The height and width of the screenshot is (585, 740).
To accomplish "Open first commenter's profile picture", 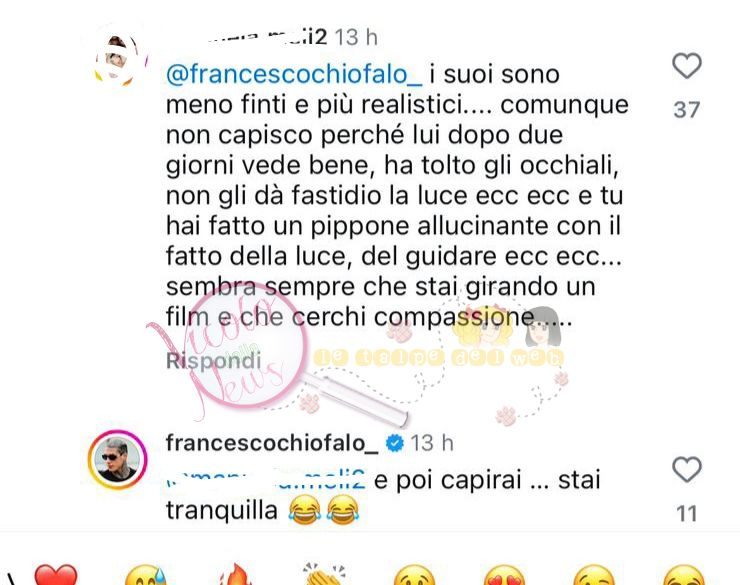I will pos(118,59).
